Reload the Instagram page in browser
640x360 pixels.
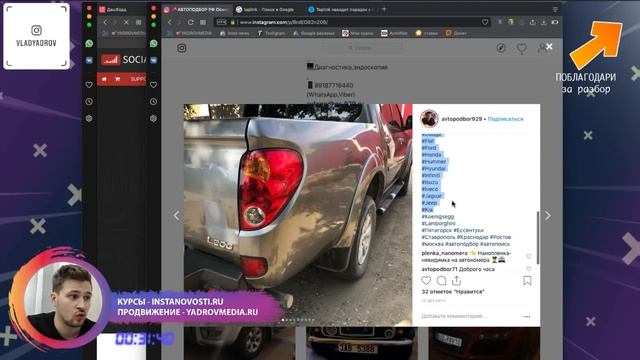[x=191, y=22]
